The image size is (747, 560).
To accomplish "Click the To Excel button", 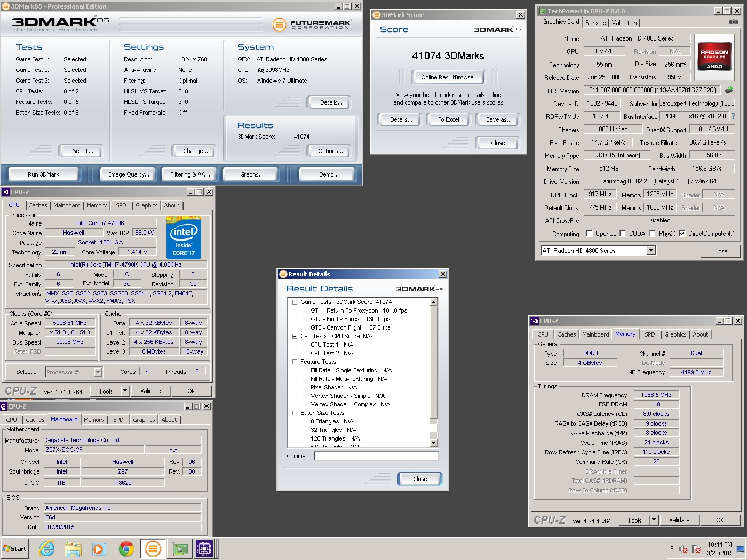I will click(449, 119).
